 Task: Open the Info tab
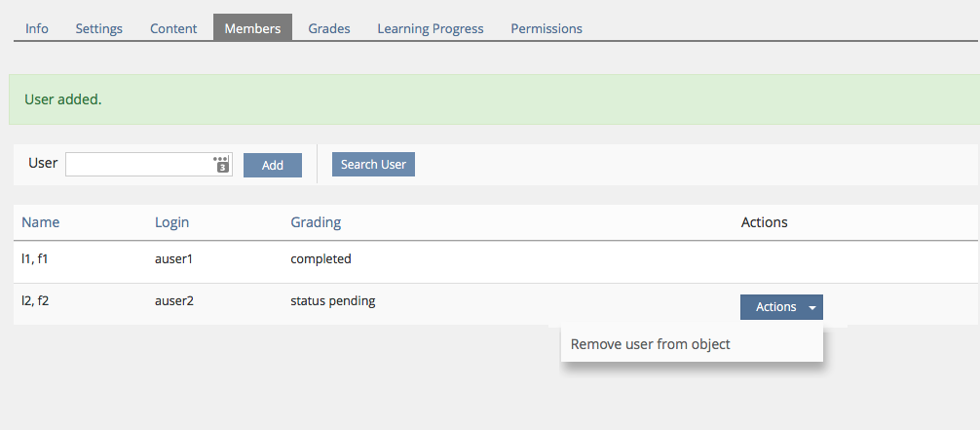point(37,28)
